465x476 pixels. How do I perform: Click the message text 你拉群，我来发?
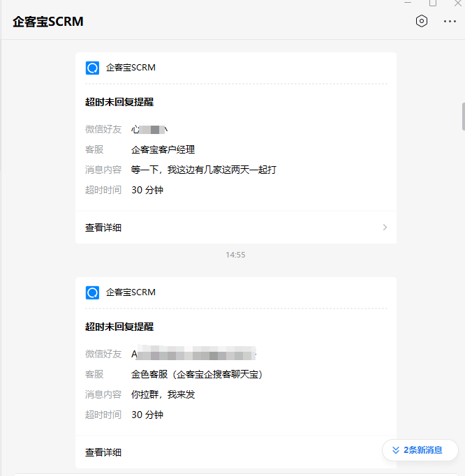coord(163,394)
